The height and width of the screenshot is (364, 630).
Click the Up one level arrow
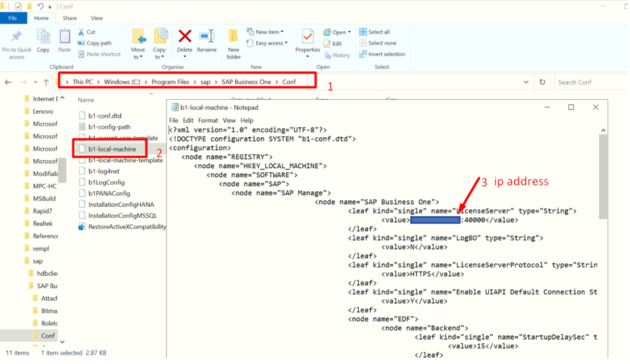pyautogui.click(x=46, y=82)
